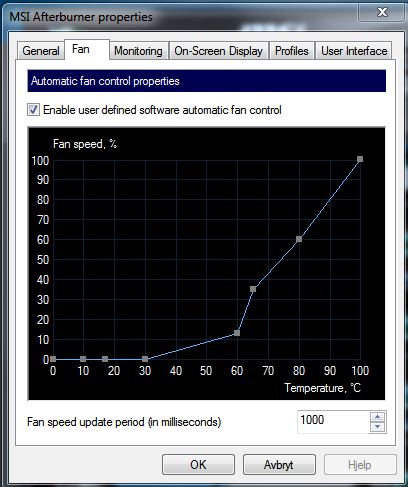
Task: Close the MSI Afterburner properties dialog
Action: coord(382,12)
